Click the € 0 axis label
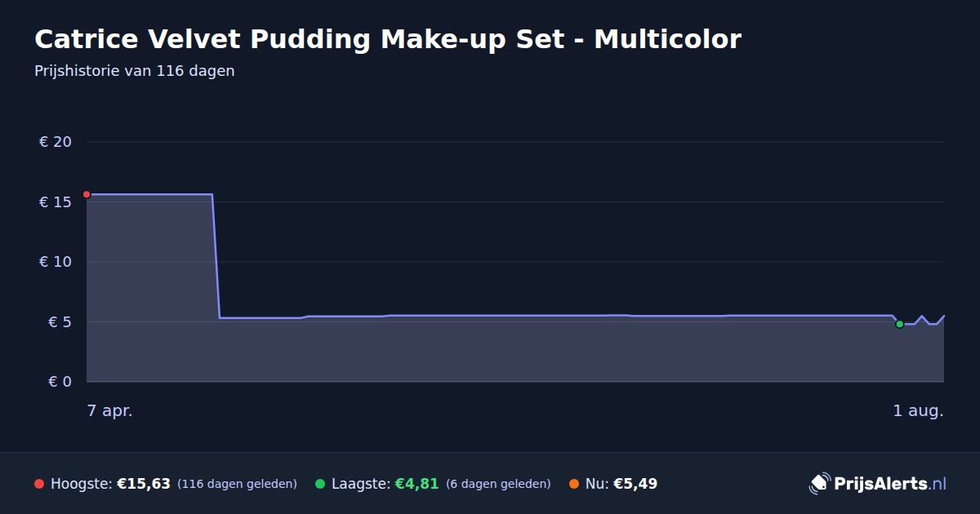The width and height of the screenshot is (980, 514). [x=60, y=382]
